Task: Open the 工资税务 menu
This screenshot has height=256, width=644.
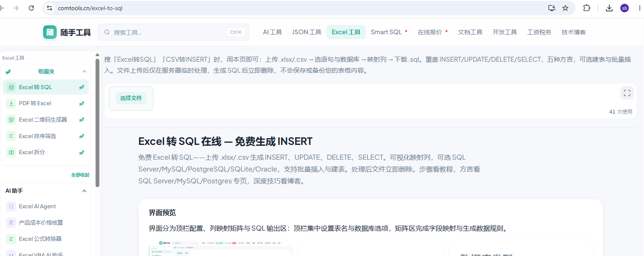Action: tap(539, 32)
